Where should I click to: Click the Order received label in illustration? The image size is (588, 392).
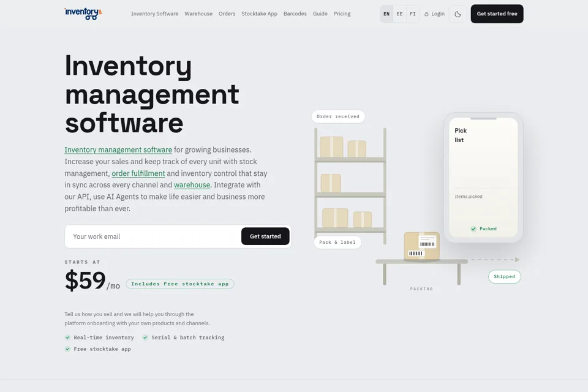(x=338, y=116)
